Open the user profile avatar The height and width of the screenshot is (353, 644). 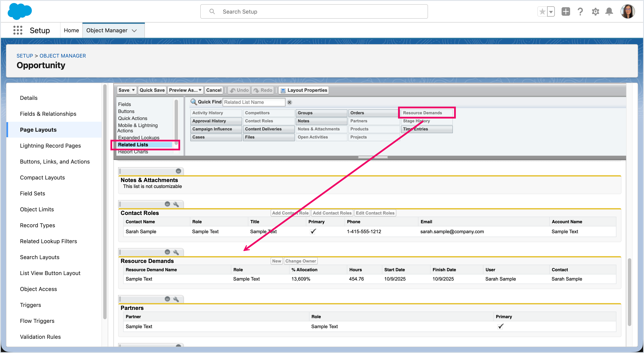tap(627, 11)
